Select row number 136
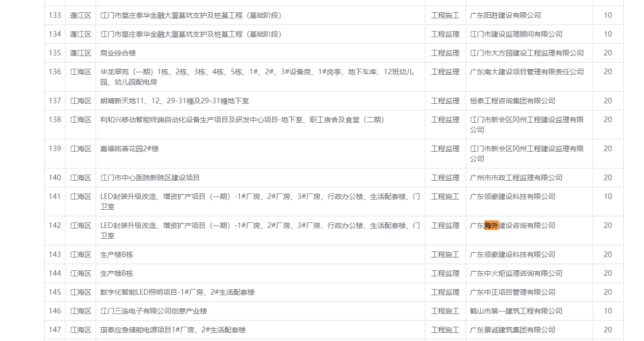 pos(55,72)
